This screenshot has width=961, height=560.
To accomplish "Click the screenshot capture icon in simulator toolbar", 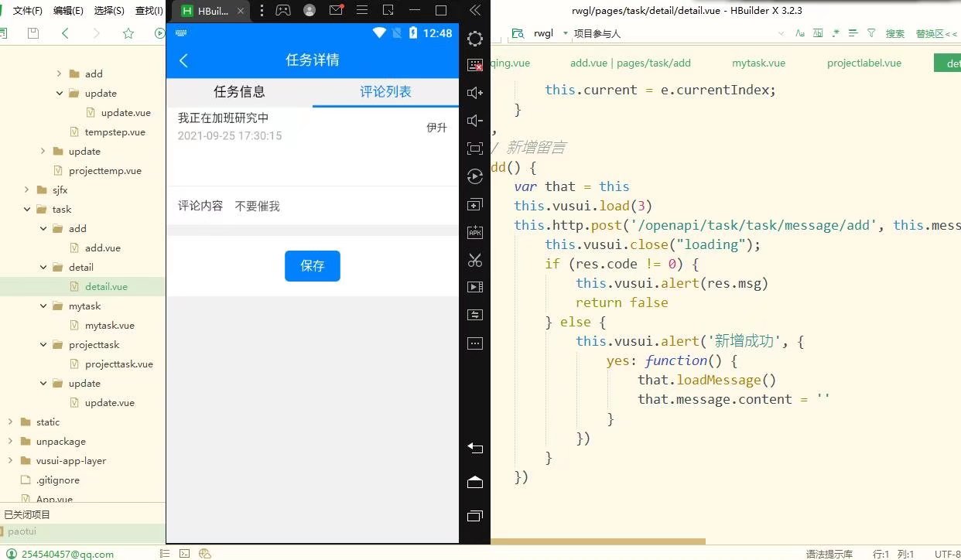I will 474,65.
